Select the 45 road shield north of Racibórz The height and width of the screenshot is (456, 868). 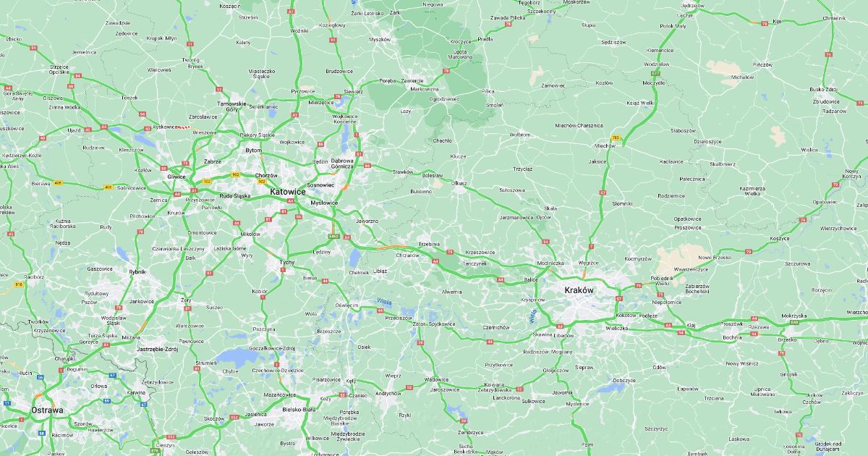[x=11, y=234]
